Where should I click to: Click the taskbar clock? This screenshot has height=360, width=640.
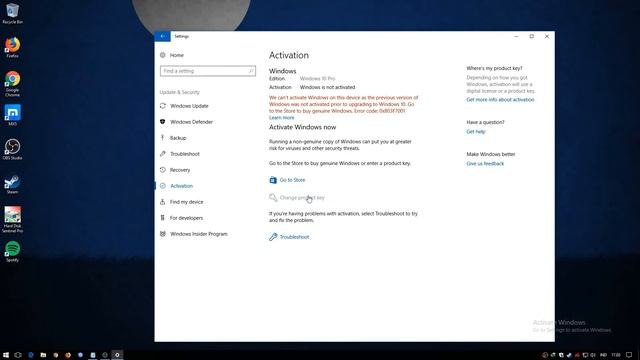tap(616, 355)
